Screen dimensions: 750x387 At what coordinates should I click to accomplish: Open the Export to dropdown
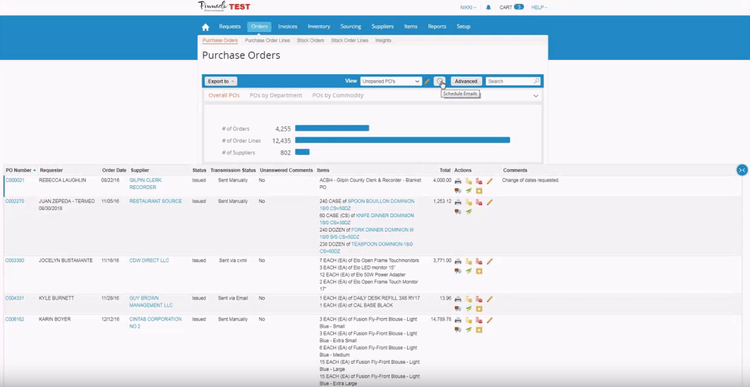tap(221, 81)
